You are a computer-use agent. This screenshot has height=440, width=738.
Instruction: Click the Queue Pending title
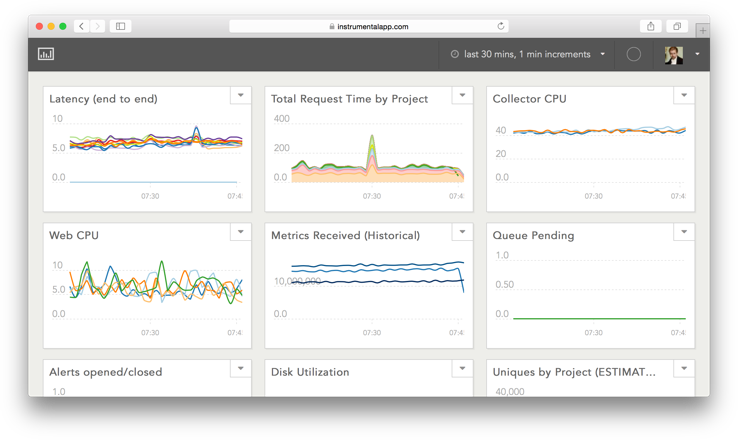click(533, 235)
